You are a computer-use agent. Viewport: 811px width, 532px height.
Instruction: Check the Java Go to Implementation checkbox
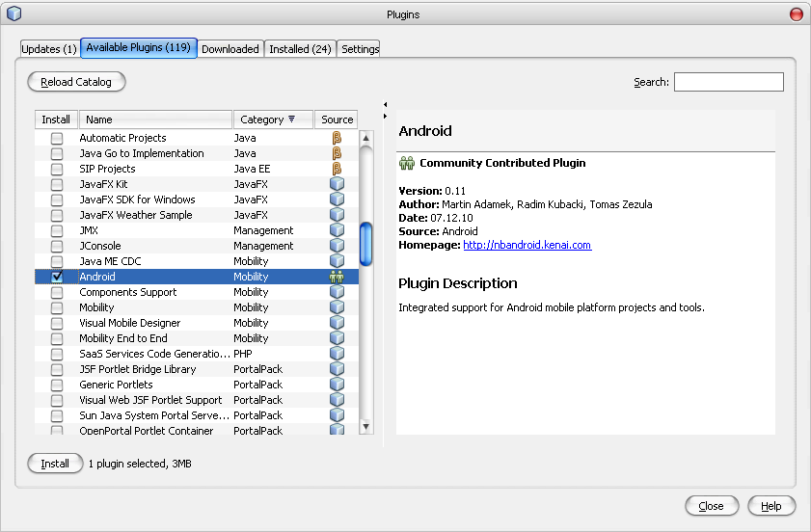tap(57, 154)
